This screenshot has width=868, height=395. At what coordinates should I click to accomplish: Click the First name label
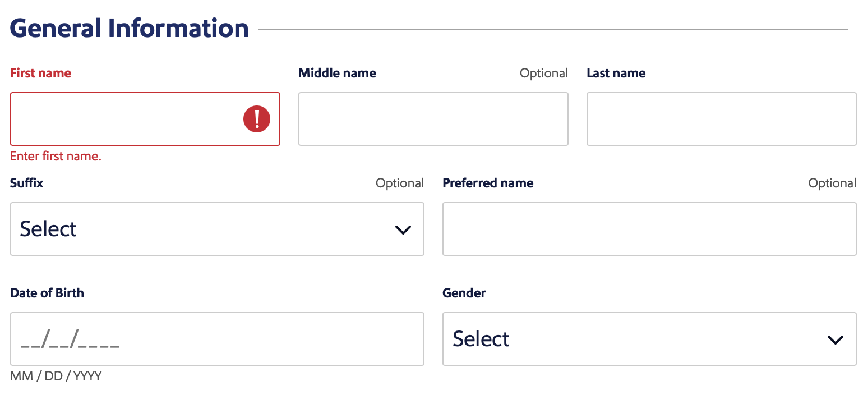(41, 73)
